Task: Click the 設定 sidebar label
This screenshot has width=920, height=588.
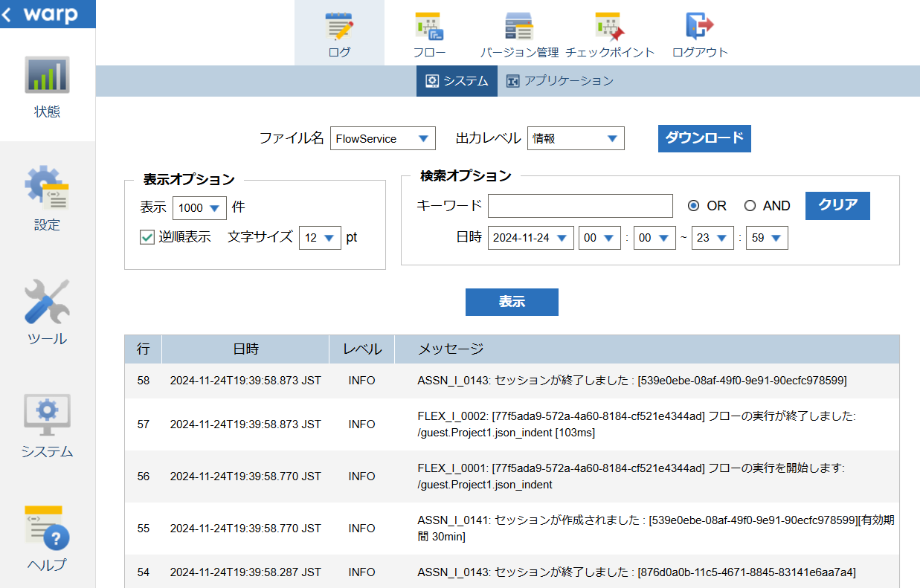Action: click(47, 225)
